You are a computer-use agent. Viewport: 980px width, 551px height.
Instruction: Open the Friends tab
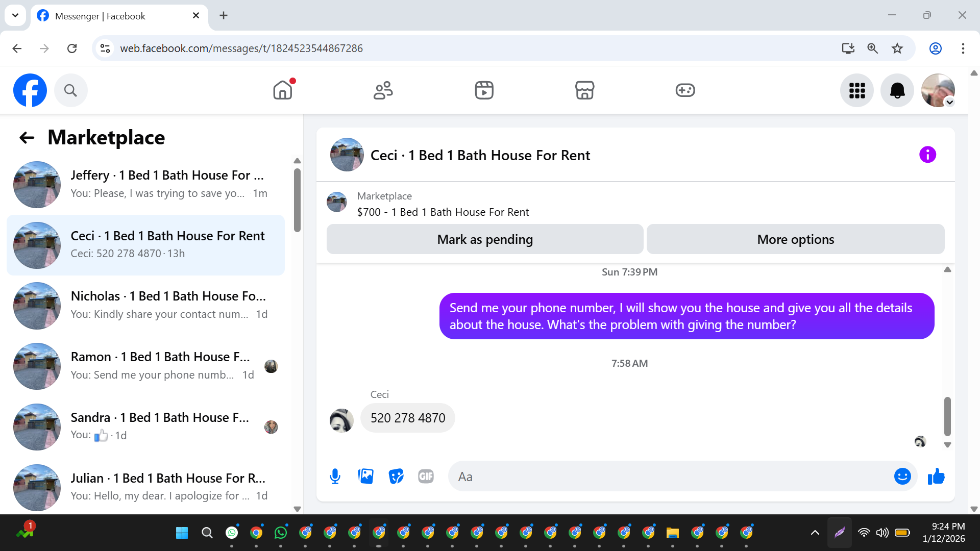click(x=383, y=90)
